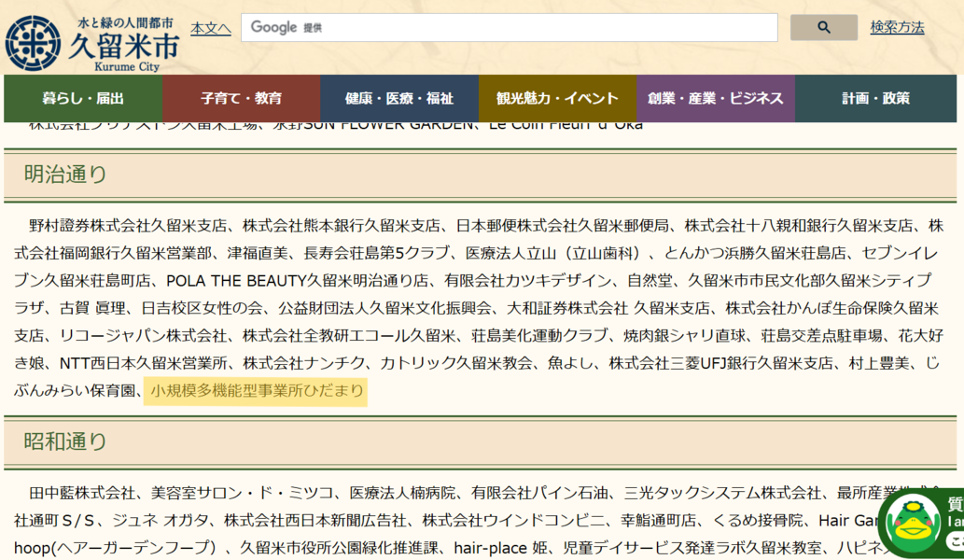Open the 計画・政策 menu
Image resolution: width=964 pixels, height=560 pixels.
tap(875, 98)
